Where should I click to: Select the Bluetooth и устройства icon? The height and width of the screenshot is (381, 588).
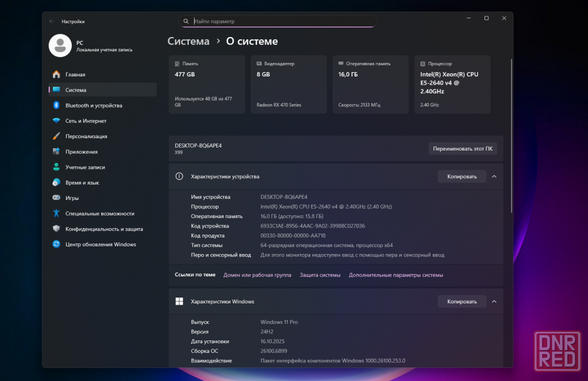coord(56,105)
